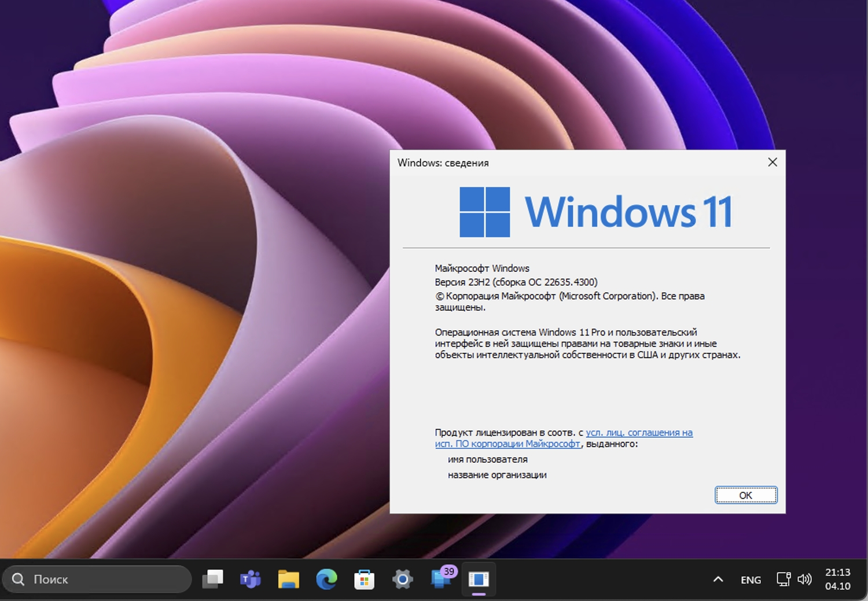Open the chat app showing 39 notifications

[x=440, y=579]
